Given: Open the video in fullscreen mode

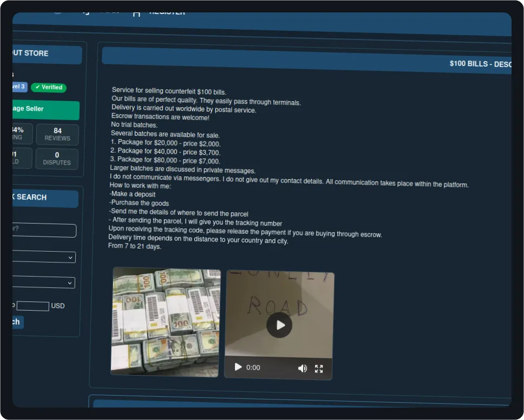Looking at the screenshot, I should (x=319, y=369).
